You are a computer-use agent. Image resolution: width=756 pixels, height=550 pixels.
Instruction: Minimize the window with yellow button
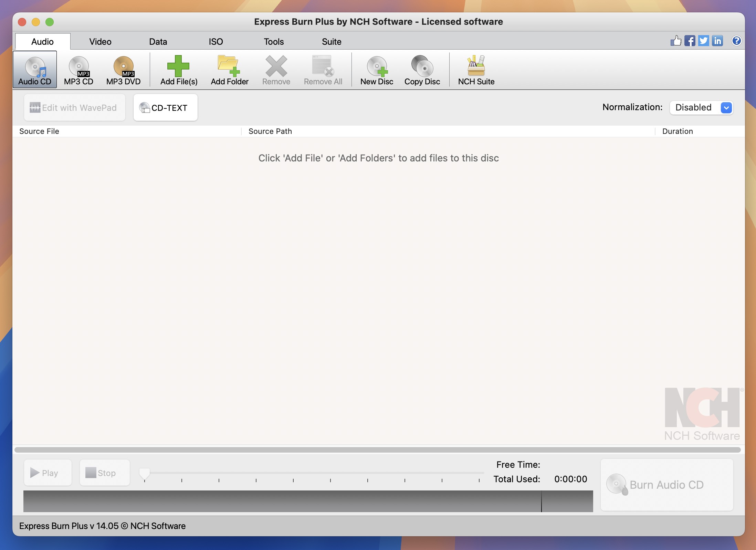(x=36, y=22)
